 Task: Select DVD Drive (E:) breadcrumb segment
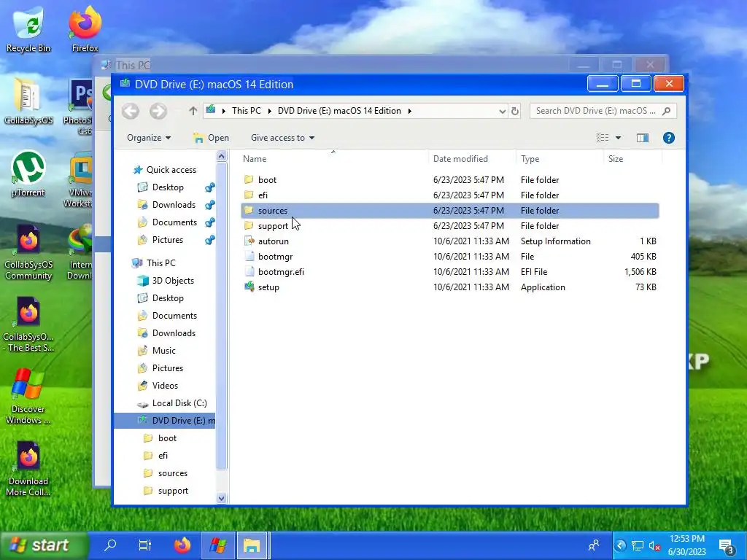(x=339, y=111)
